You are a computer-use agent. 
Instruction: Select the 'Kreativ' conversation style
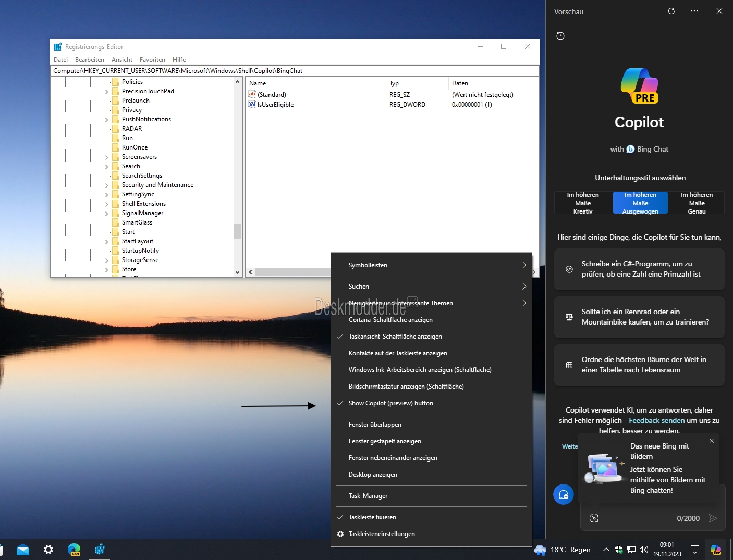[x=583, y=203]
